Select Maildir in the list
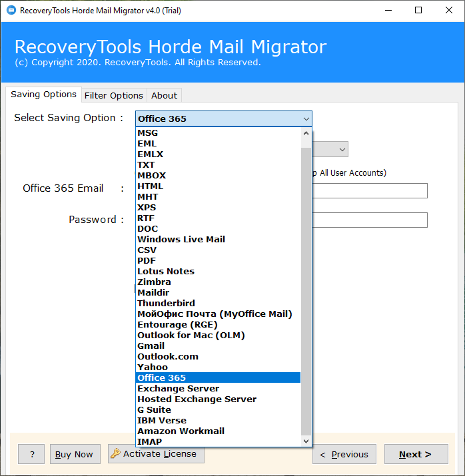465x476 pixels. [x=218, y=292]
